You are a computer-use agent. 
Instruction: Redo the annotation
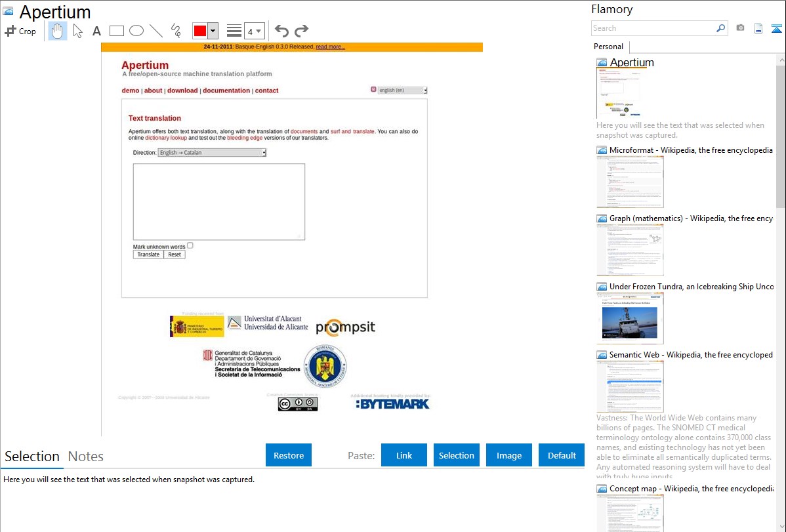click(301, 31)
